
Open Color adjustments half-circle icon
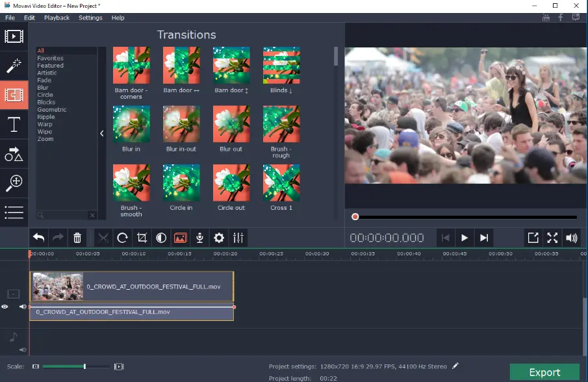click(161, 238)
